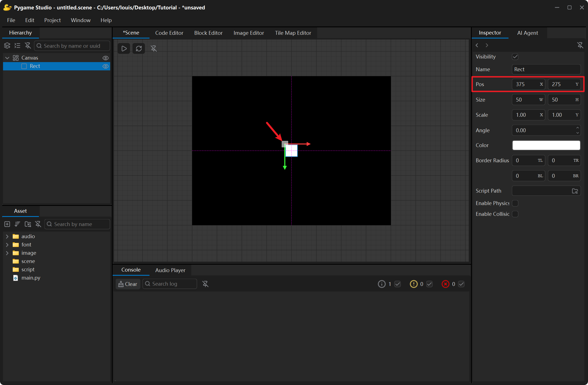
Task: Click the locate folder icon in Asset toolbar
Action: pyautogui.click(x=28, y=224)
